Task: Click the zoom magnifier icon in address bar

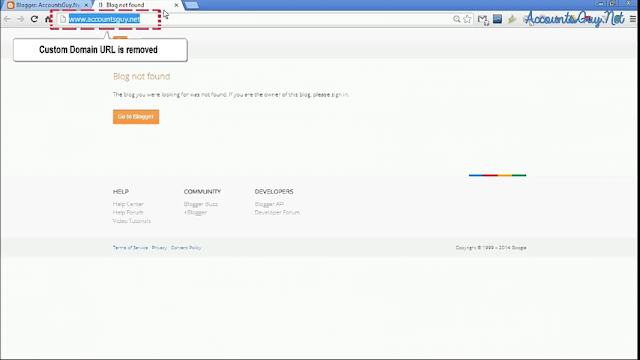Action: [x=457, y=19]
